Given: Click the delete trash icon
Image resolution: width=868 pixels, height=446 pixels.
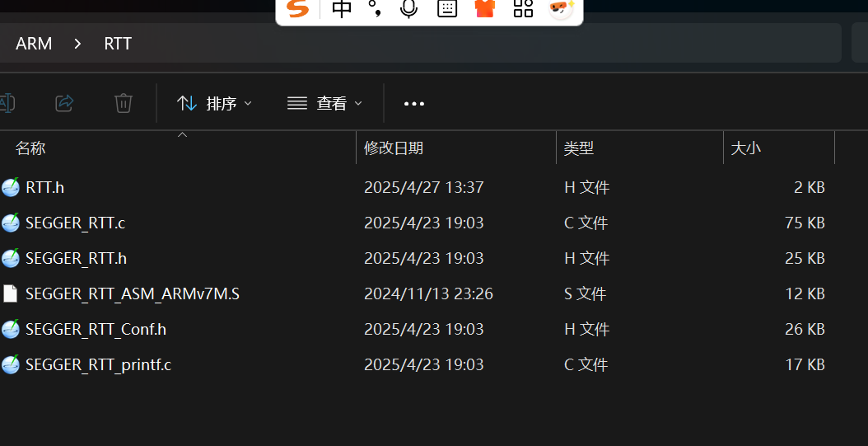Looking at the screenshot, I should click(123, 103).
